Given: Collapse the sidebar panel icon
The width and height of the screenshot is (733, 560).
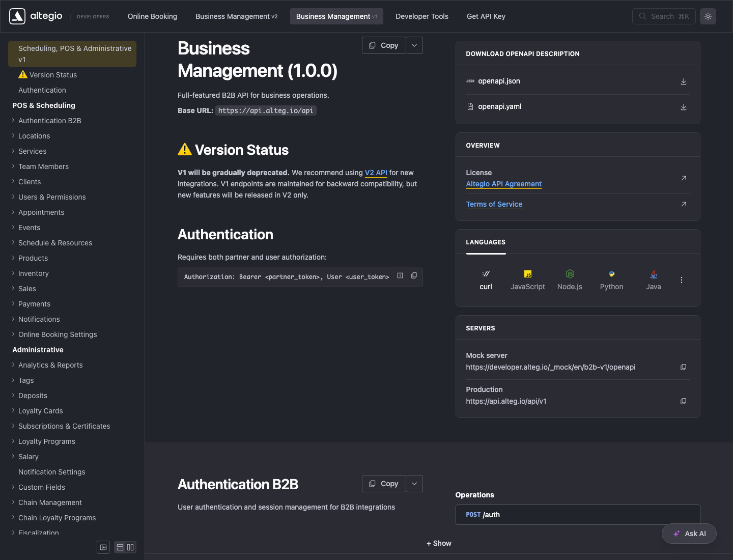Looking at the screenshot, I should point(103,547).
